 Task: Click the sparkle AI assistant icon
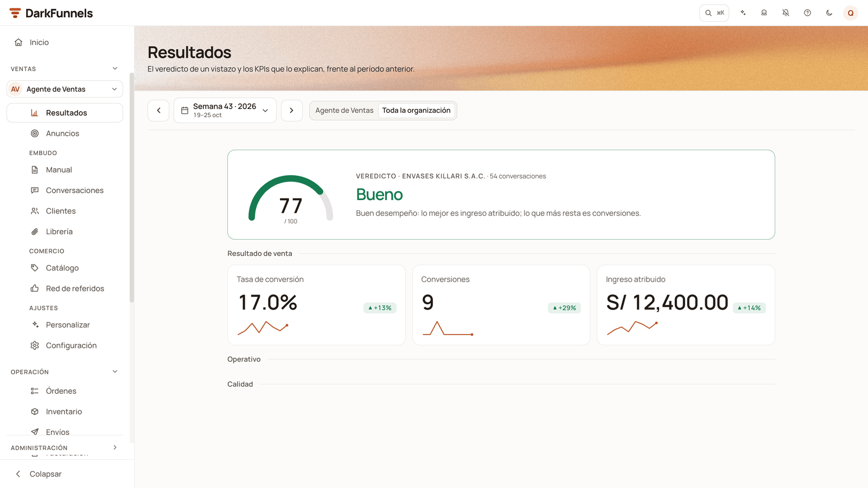[743, 13]
